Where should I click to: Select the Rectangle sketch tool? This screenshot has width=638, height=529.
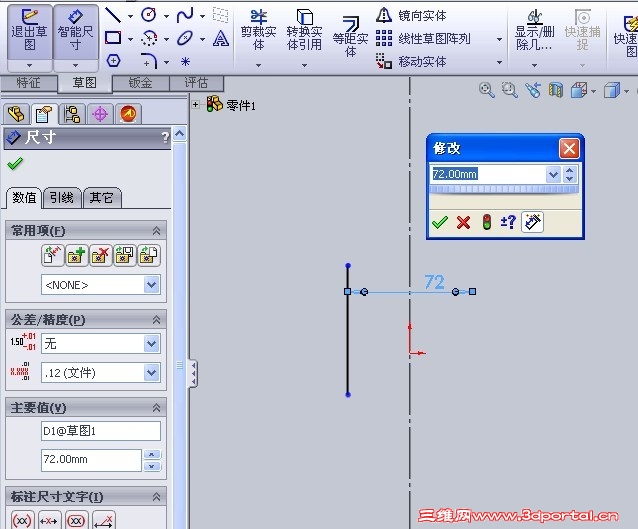113,38
